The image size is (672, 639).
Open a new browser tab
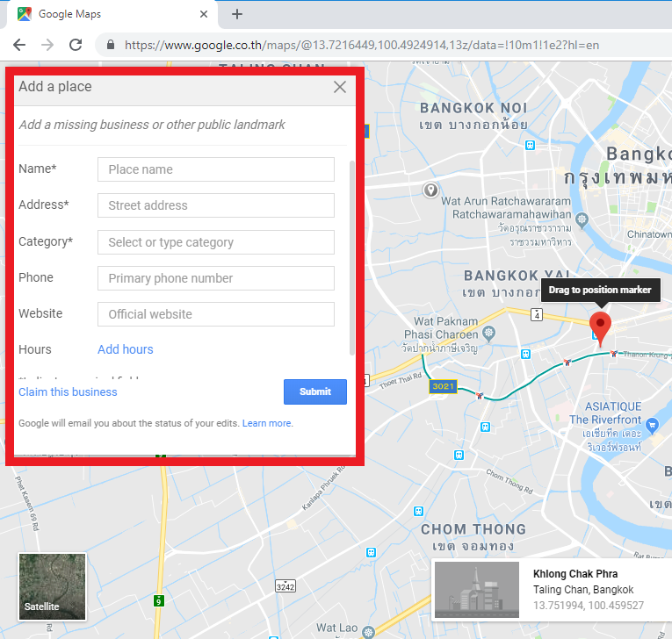237,14
